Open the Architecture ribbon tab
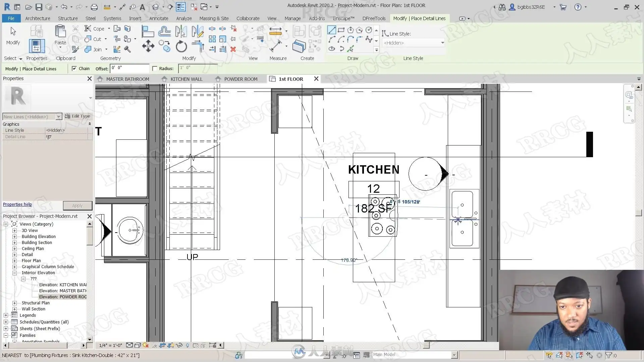Image resolution: width=644 pixels, height=362 pixels. coord(38,18)
